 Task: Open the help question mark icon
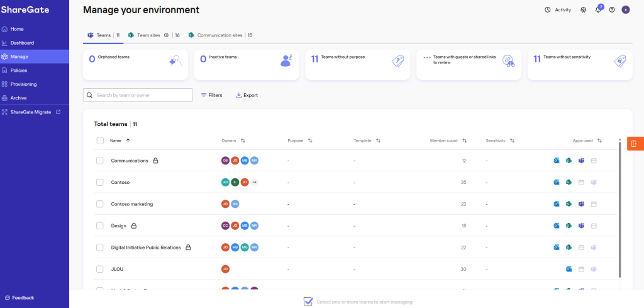[x=612, y=10]
